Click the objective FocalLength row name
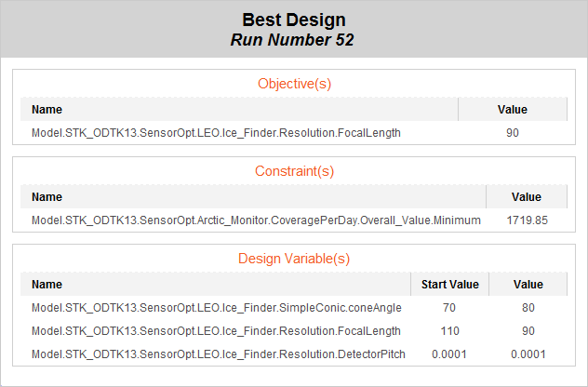This screenshot has height=387, width=588. pyautogui.click(x=216, y=133)
